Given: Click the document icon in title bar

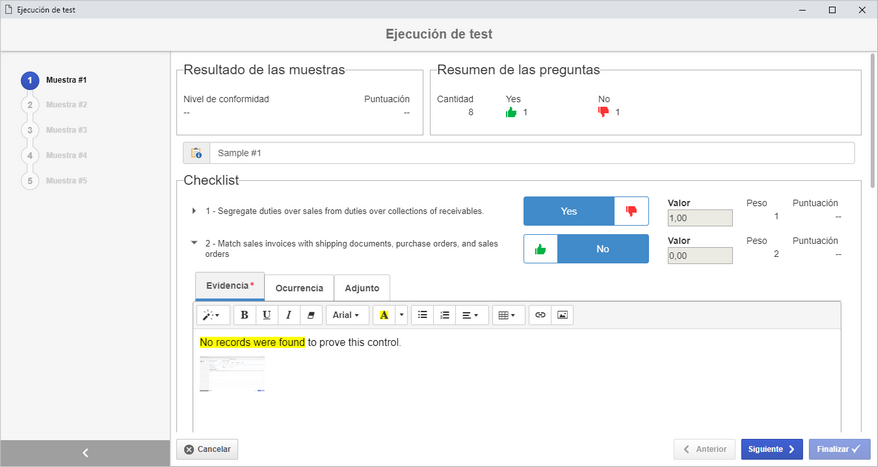Looking at the screenshot, I should [8, 10].
